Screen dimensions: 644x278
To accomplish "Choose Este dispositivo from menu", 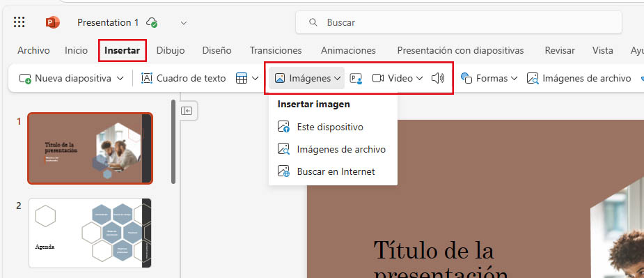I will click(x=333, y=127).
